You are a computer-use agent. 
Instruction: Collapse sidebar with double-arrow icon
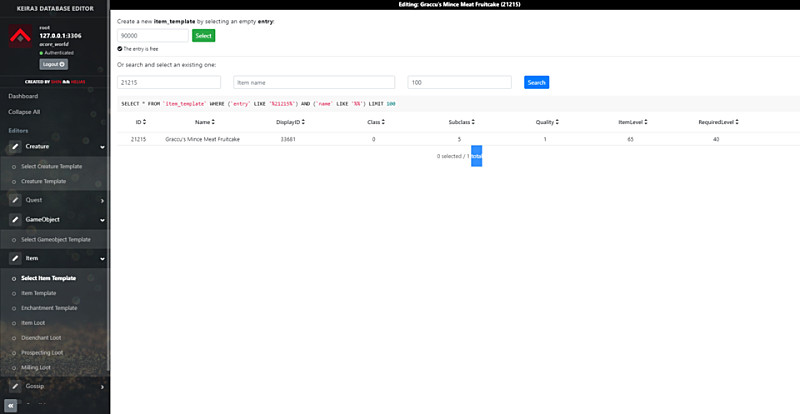[x=10, y=405]
